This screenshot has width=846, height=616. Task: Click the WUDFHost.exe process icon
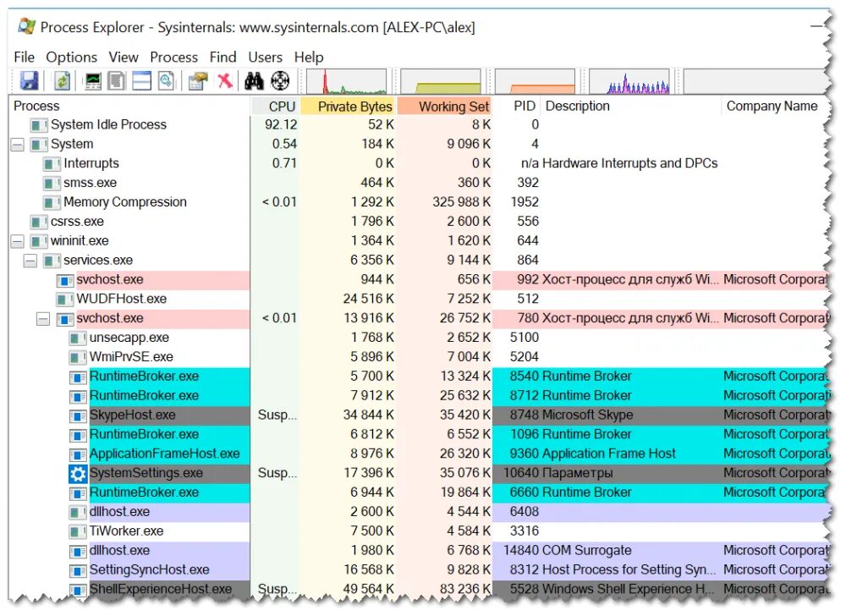[x=65, y=300]
